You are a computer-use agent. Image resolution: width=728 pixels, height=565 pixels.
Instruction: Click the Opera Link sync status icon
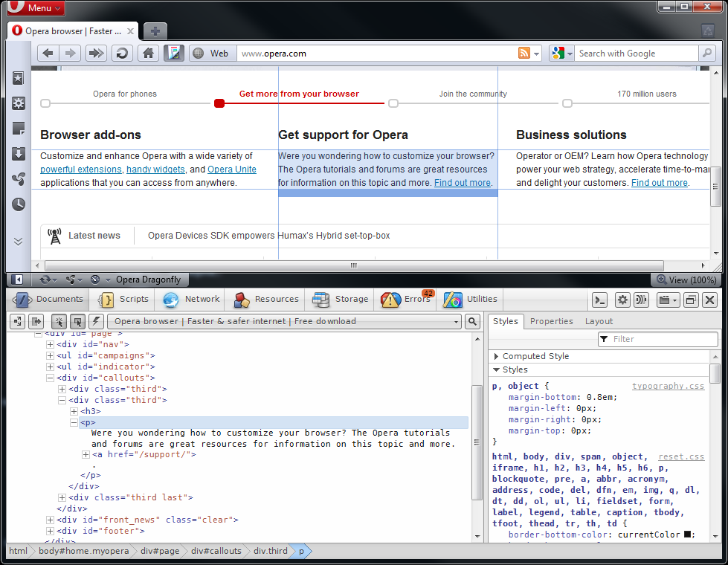pos(48,280)
